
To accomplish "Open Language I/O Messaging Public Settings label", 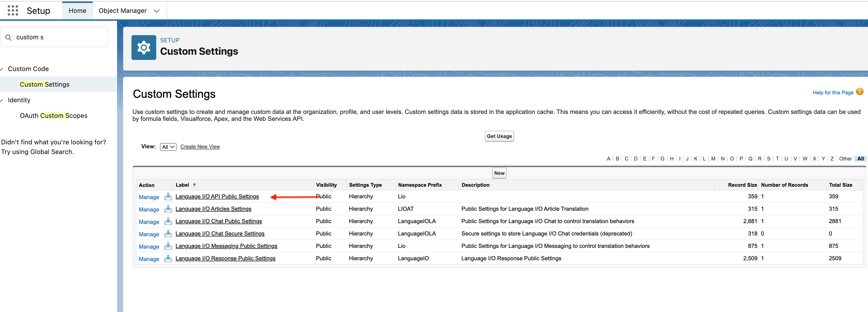I will coord(226,246).
